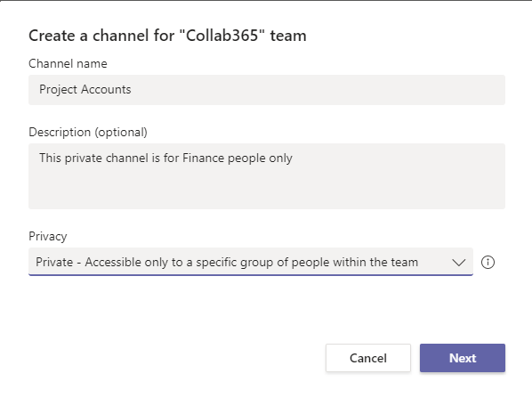Click the word "team" in dialog title
532x398 pixels.
[x=288, y=36]
